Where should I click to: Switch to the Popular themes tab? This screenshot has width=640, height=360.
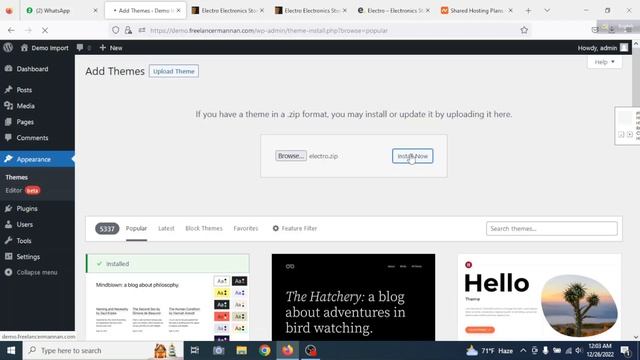136,228
